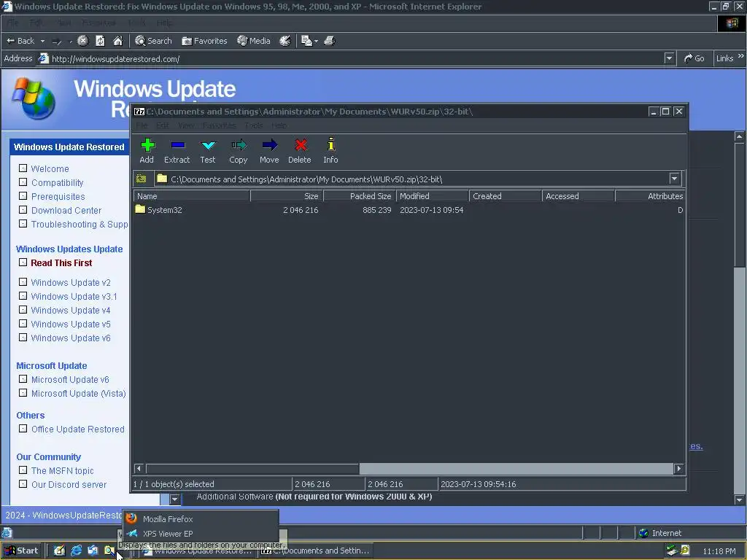Refresh the page in Internet Explorer
747x560 pixels.
click(x=100, y=41)
